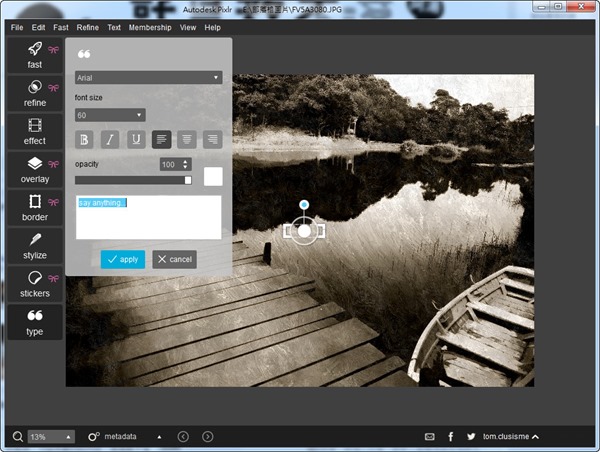
Task: Share the image via Twitter icon
Action: [470, 437]
